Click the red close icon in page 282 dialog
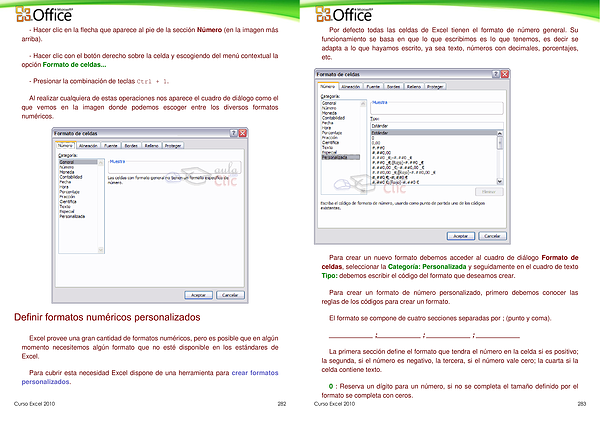 [243, 133]
